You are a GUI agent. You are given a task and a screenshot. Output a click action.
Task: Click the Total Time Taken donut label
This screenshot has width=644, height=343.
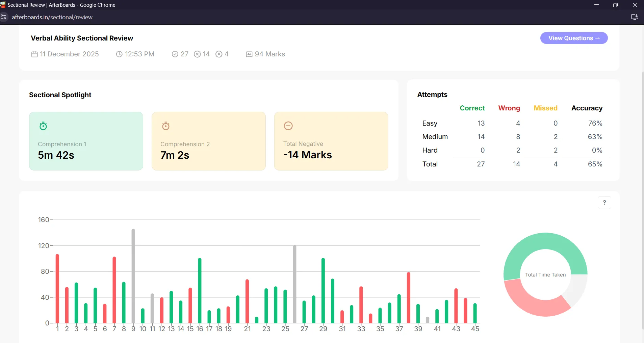tap(545, 275)
